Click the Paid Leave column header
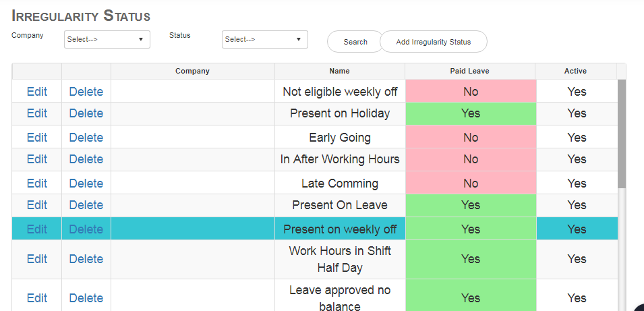 tap(469, 71)
